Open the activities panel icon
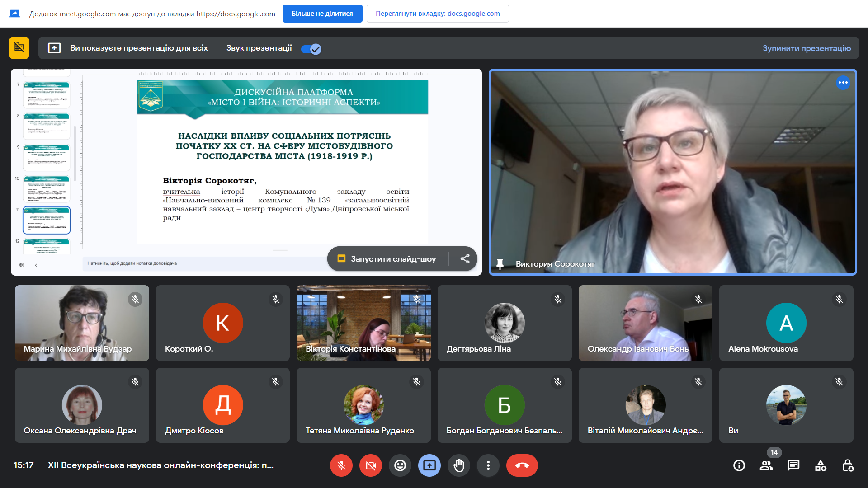This screenshot has width=868, height=488. 821,465
